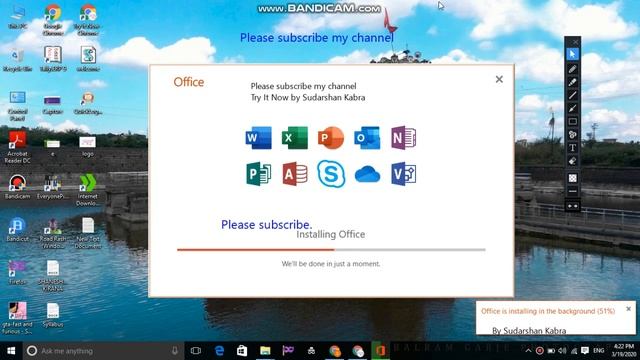
Task: Dismiss the Office installing background notification
Action: pos(629,309)
